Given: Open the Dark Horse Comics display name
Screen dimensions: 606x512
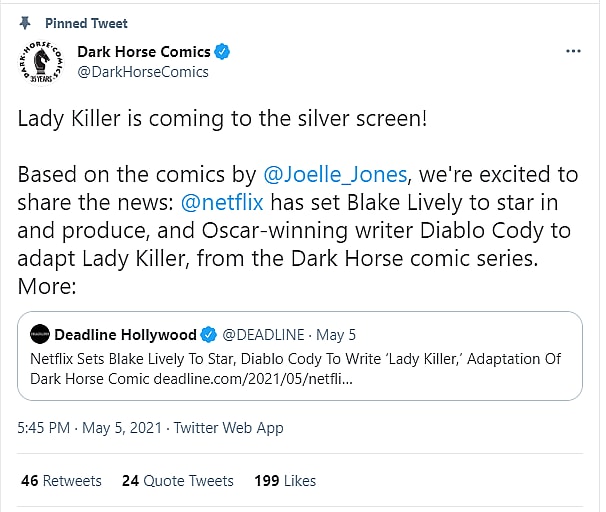Looking at the screenshot, I should tap(144, 51).
